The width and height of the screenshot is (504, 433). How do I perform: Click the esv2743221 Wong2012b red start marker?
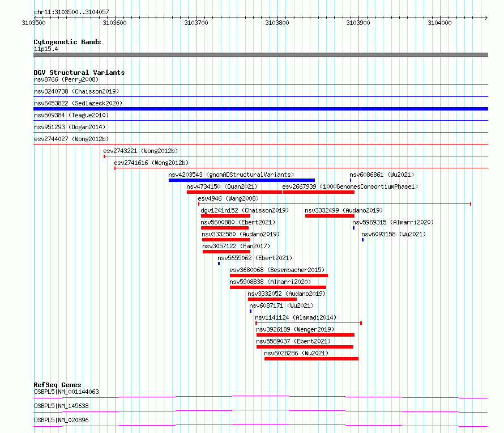pos(104,156)
